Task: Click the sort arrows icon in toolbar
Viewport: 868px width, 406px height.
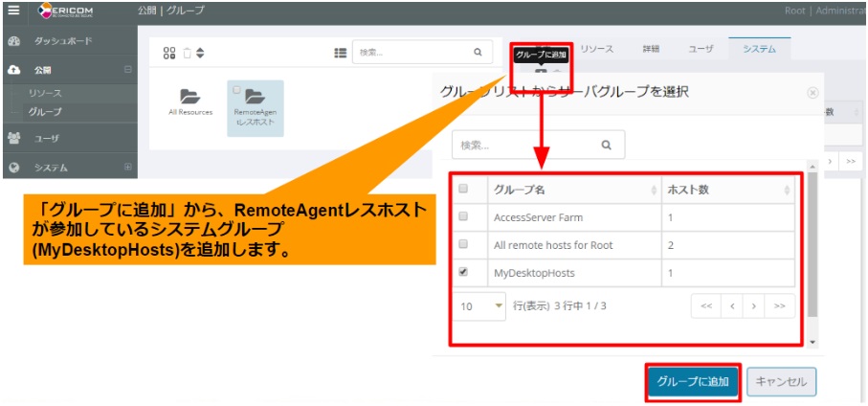Action: 200,53
